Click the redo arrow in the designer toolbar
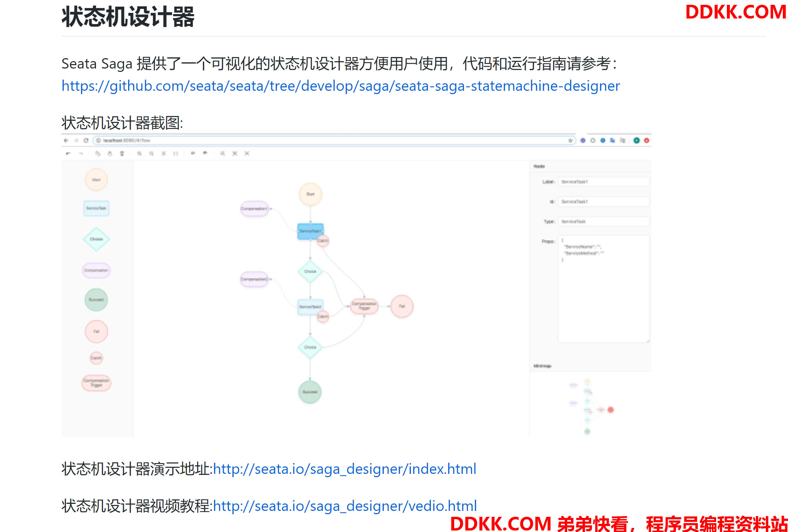 [x=80, y=153]
